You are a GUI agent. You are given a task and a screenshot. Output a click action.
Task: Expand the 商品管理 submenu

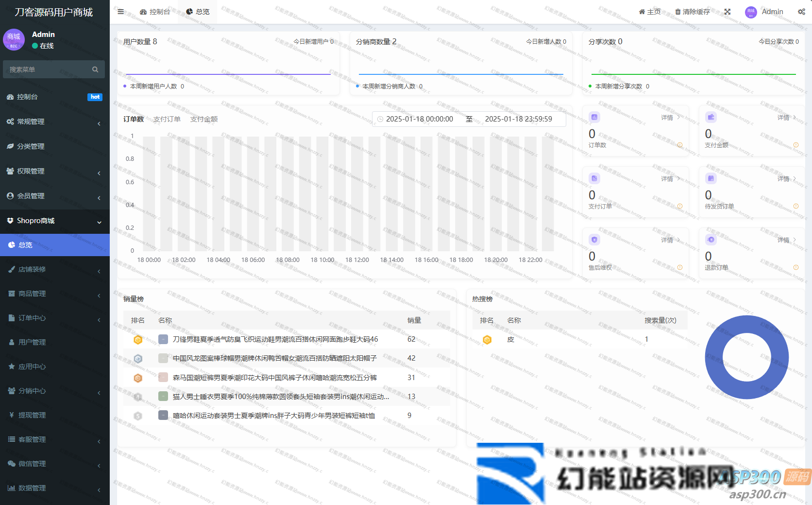pos(54,294)
